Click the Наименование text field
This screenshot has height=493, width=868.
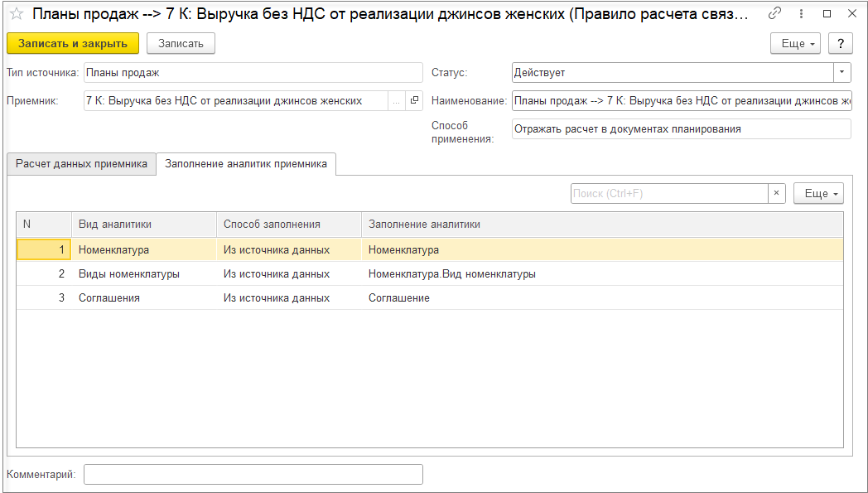682,101
